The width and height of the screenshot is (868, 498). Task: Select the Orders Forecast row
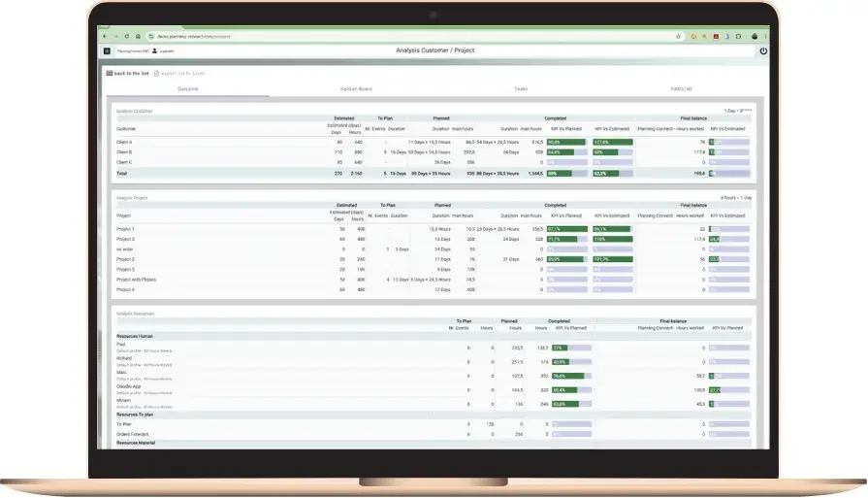tap(433, 434)
